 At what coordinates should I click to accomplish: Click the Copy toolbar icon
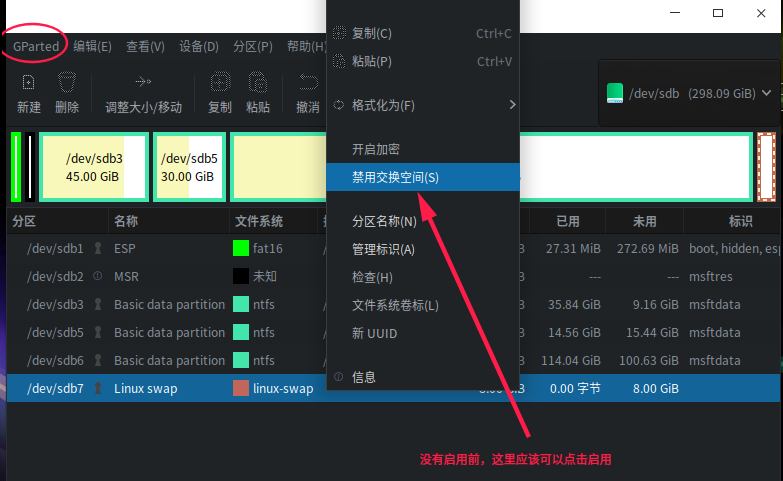pyautogui.click(x=220, y=82)
